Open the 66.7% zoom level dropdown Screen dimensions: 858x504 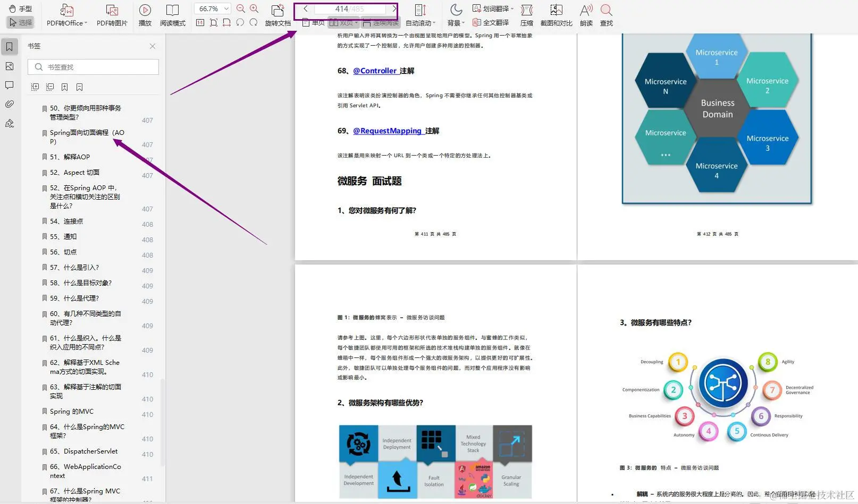click(213, 8)
